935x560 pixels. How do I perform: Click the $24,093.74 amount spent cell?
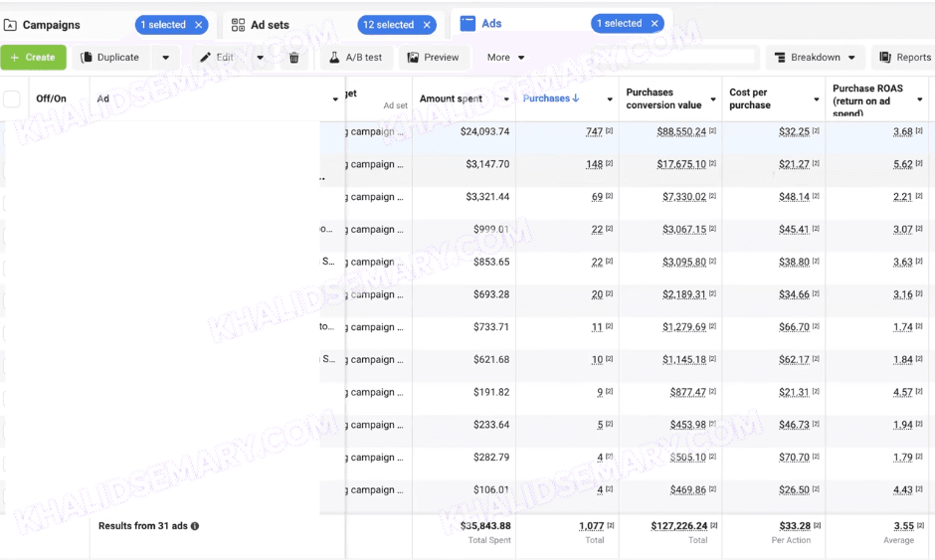tap(484, 132)
